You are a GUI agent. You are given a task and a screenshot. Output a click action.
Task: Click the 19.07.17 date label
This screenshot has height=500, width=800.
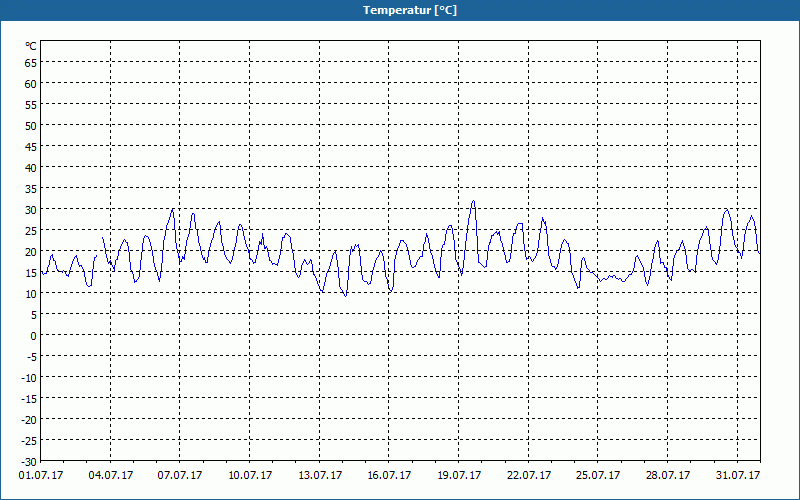pos(459,475)
